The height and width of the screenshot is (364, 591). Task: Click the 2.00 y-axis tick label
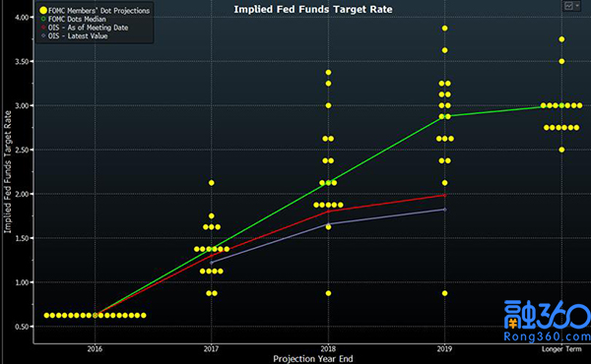[22, 194]
